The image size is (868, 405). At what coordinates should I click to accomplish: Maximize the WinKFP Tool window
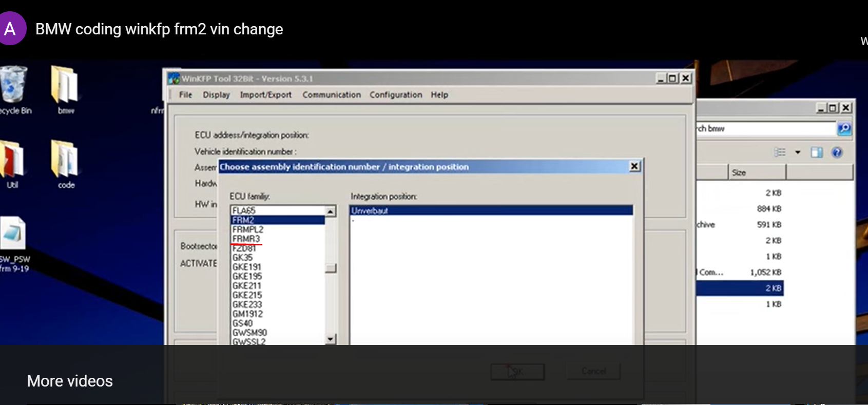pos(672,79)
